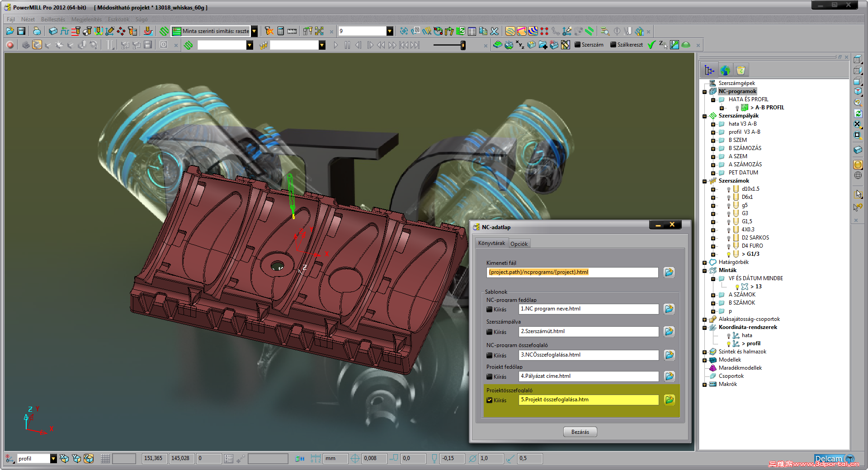
Task: Collapse the Szerszámok tree node
Action: pos(704,181)
